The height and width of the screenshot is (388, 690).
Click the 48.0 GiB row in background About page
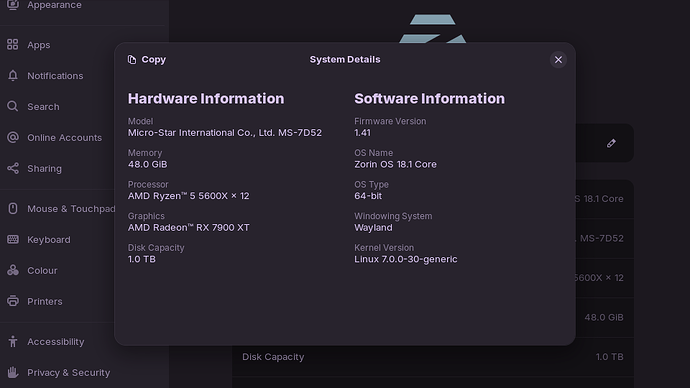click(x=605, y=317)
